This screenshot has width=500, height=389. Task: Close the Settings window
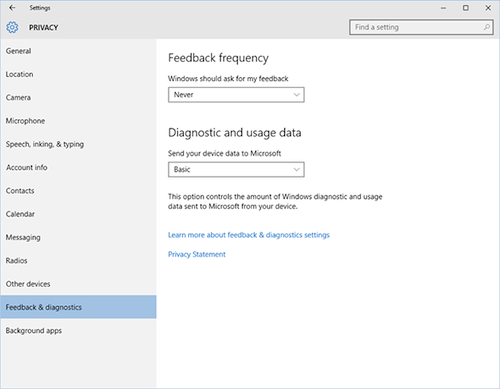point(488,8)
